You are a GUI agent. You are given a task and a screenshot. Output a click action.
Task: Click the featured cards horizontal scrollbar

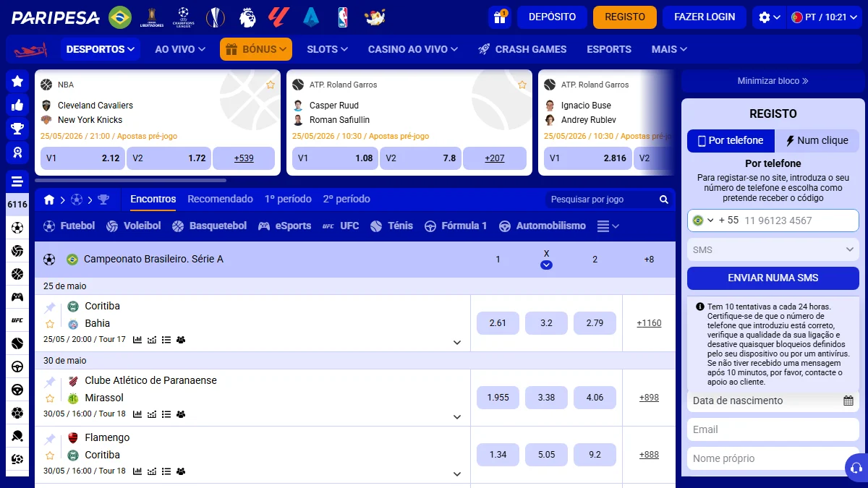[x=130, y=180]
